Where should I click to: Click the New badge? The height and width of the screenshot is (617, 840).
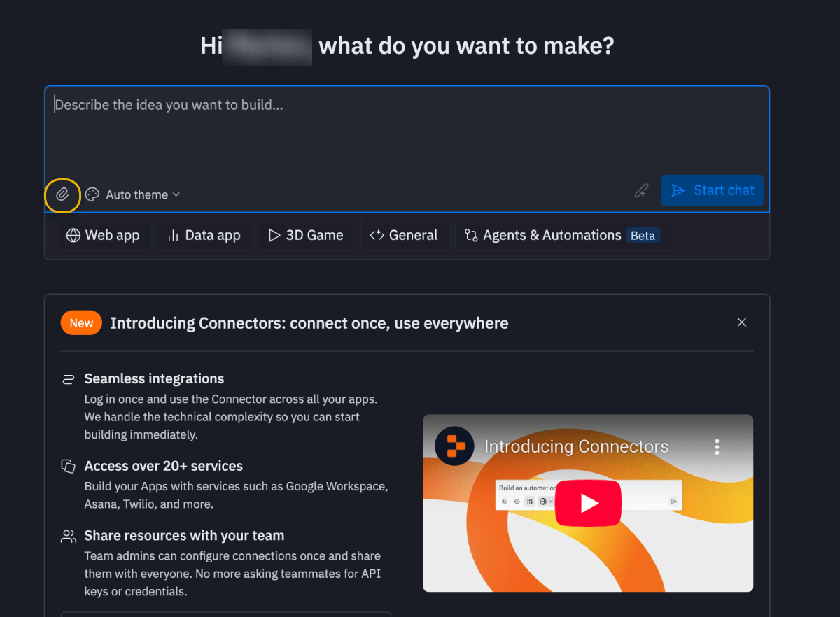80,322
